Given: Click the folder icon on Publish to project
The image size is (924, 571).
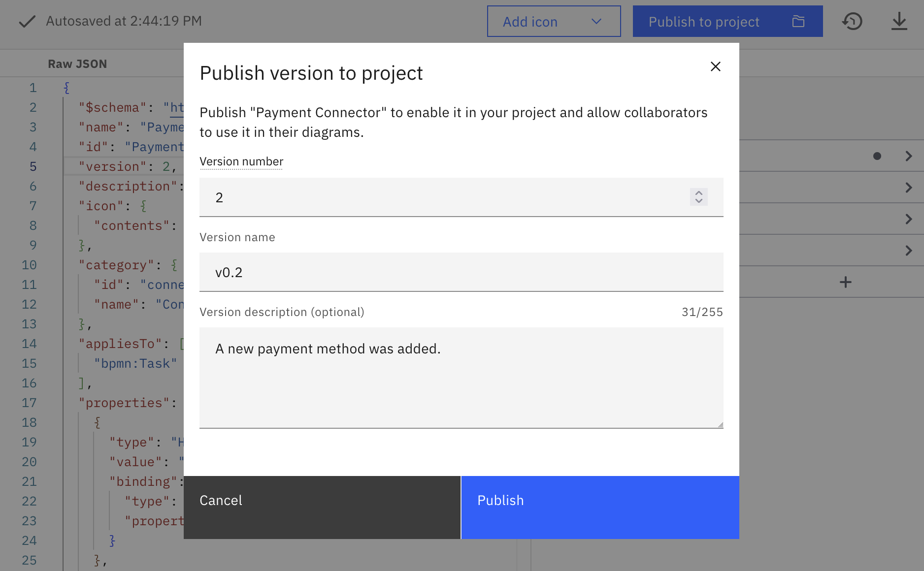Looking at the screenshot, I should point(798,21).
